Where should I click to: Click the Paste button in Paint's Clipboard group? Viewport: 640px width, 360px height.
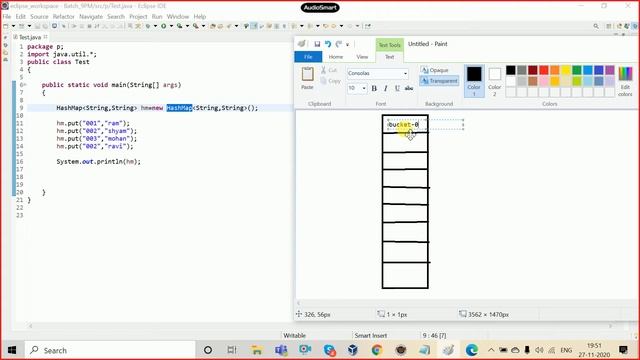[307, 78]
